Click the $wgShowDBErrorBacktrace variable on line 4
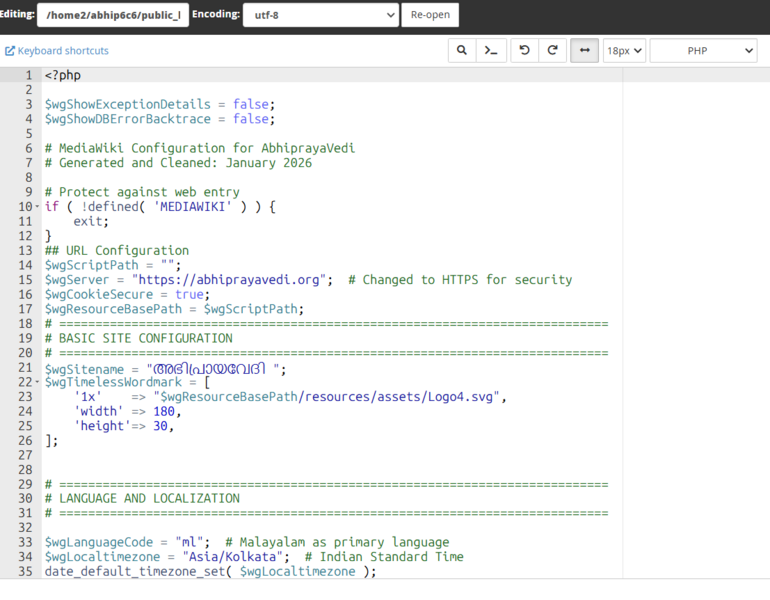The image size is (770, 600). pyautogui.click(x=128, y=119)
